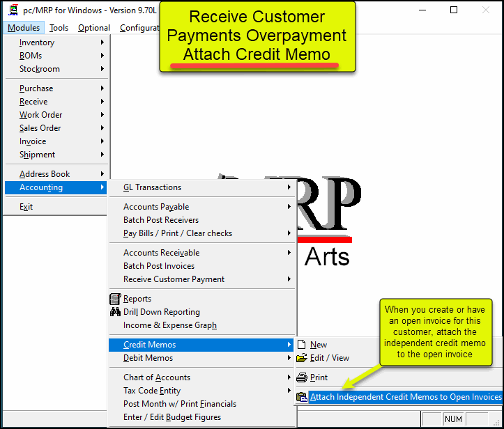Click the Drill Down Reporting binoculars icon
Screen dimensions: 504x429
(x=116, y=312)
